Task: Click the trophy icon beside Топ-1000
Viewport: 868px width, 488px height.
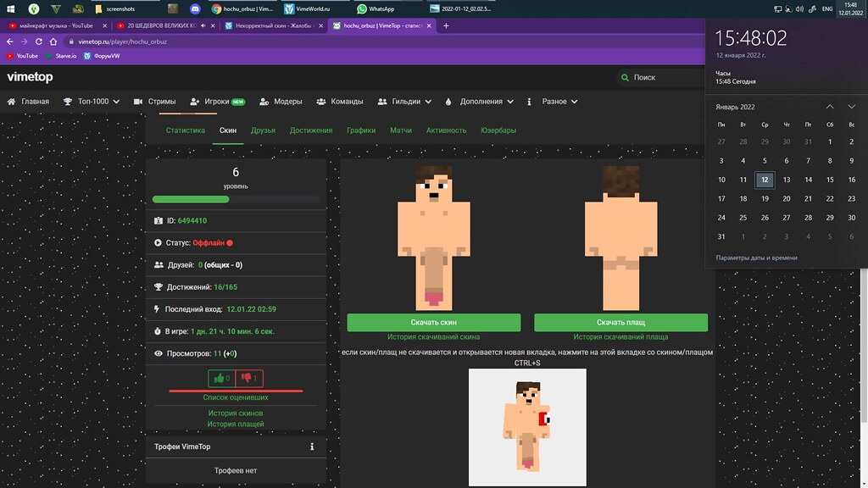Action: pyautogui.click(x=68, y=102)
